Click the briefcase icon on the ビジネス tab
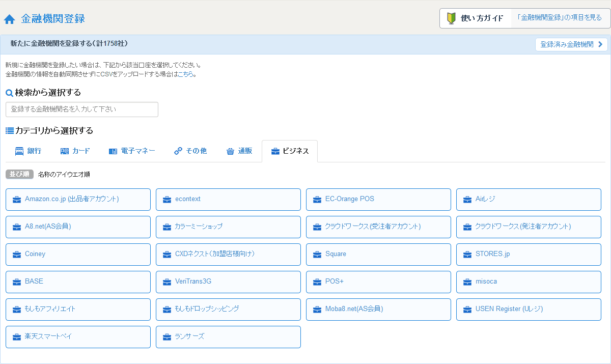611x364 pixels. click(x=275, y=151)
